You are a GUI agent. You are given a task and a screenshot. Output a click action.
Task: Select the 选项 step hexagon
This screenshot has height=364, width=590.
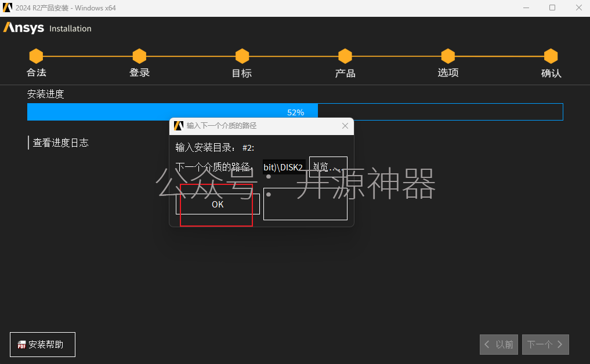click(448, 56)
